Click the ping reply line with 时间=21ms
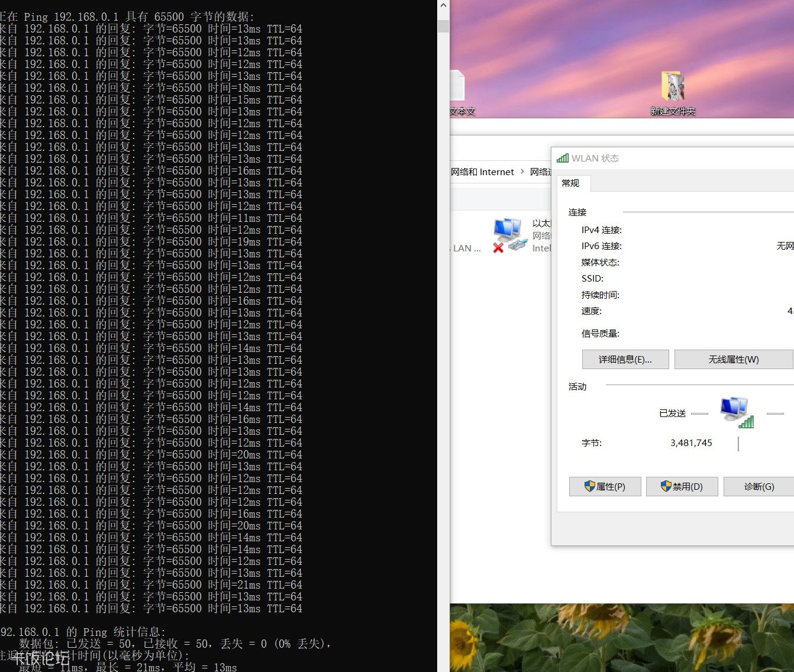The height and width of the screenshot is (672, 794). [151, 584]
